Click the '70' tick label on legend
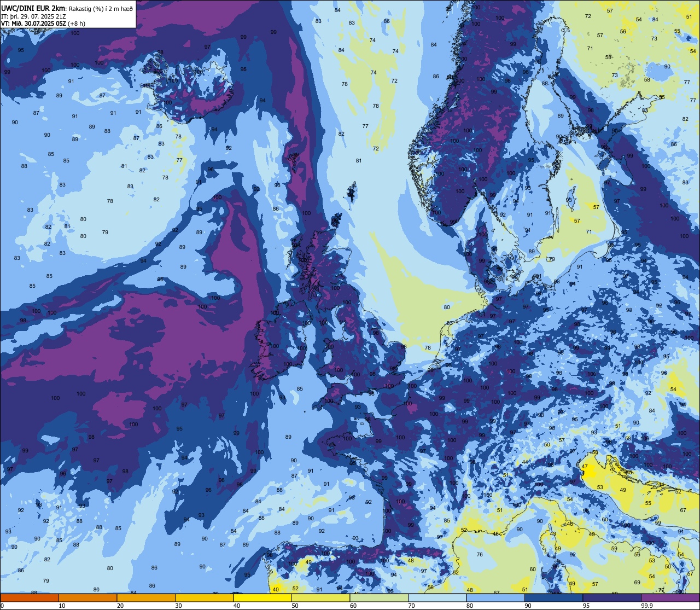Image resolution: width=700 pixels, height=610 pixels. pos(411,606)
